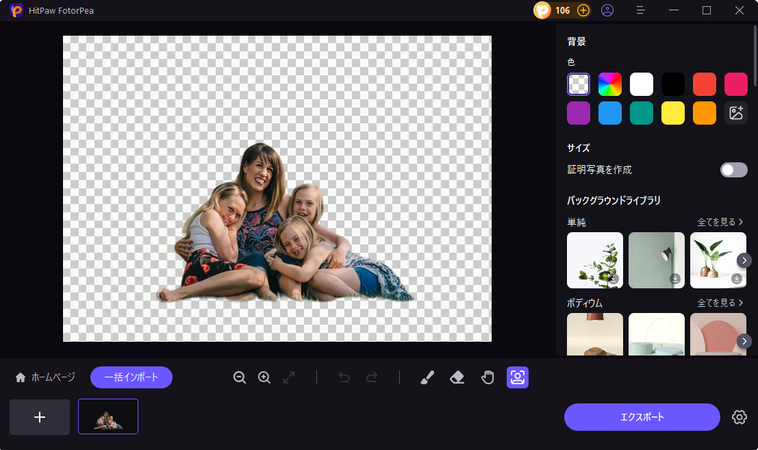758x450 pixels.
Task: Zoom in on the canvas
Action: [265, 377]
